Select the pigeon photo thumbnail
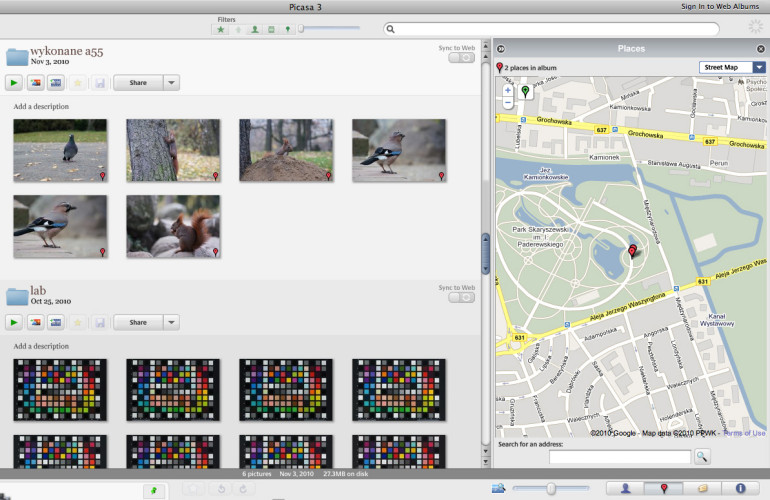The image size is (770, 500). [60, 150]
